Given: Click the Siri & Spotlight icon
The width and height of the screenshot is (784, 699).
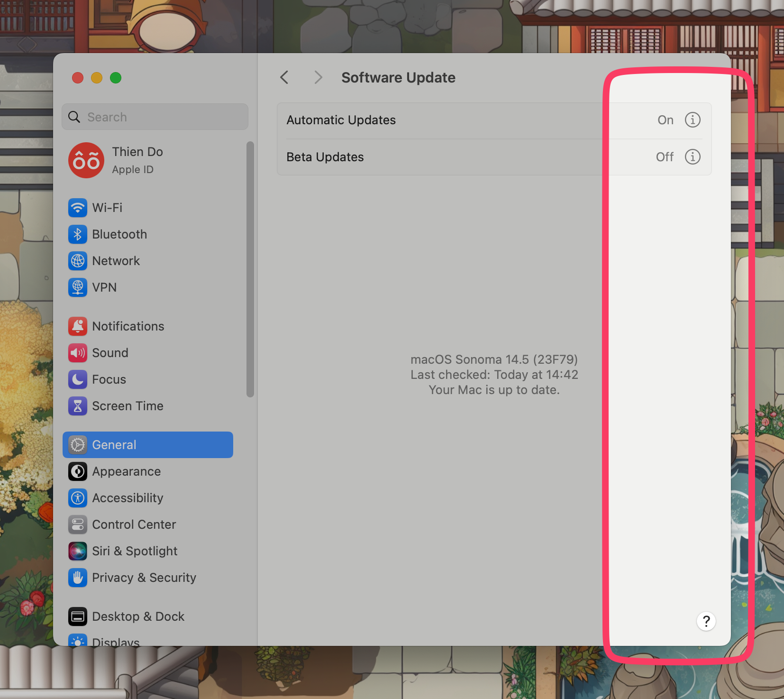Looking at the screenshot, I should 78,551.
